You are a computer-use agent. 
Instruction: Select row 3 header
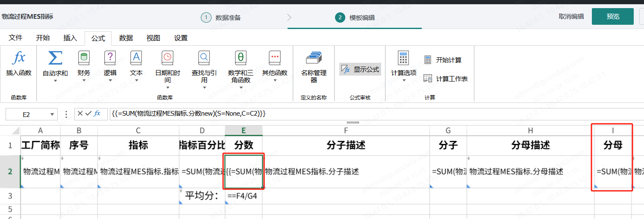(10, 196)
